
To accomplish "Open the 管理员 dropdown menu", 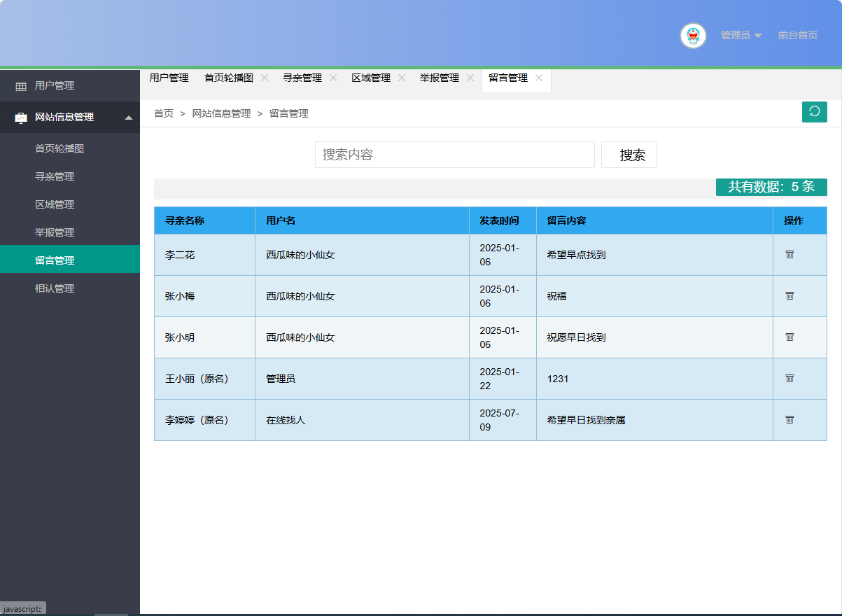I will (x=738, y=36).
